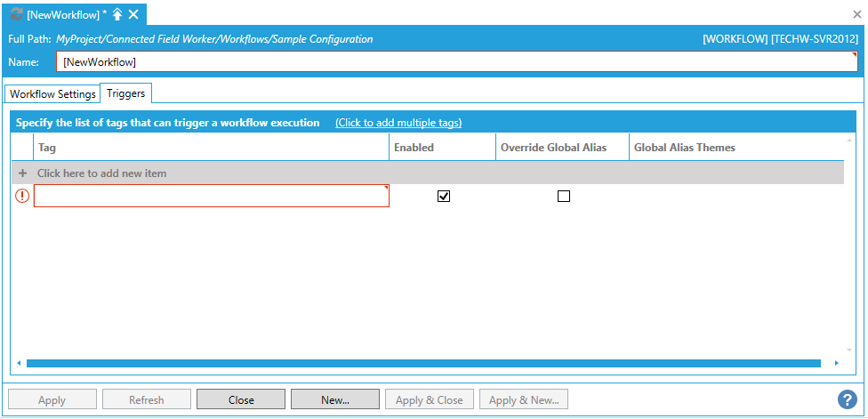Click the refresh icon on the NewWorkflow tab
Viewport: 868px width, 419px height.
pyautogui.click(x=16, y=14)
